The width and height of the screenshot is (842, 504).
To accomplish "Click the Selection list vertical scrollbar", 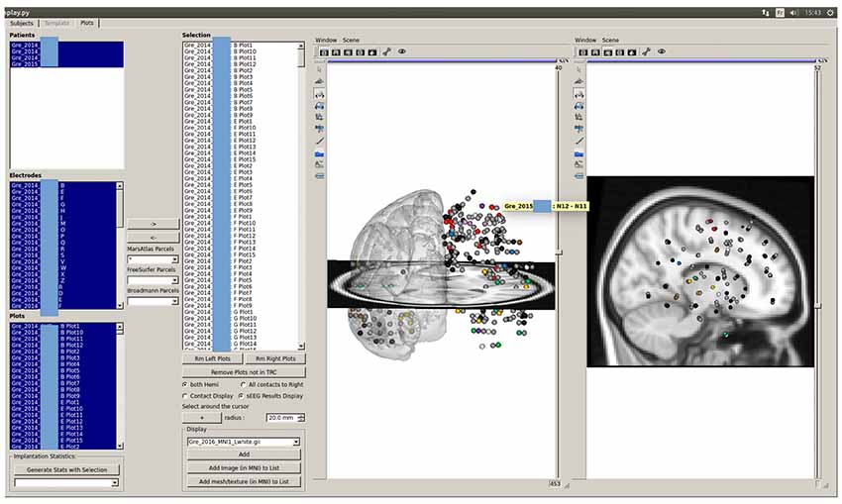I will (301, 196).
